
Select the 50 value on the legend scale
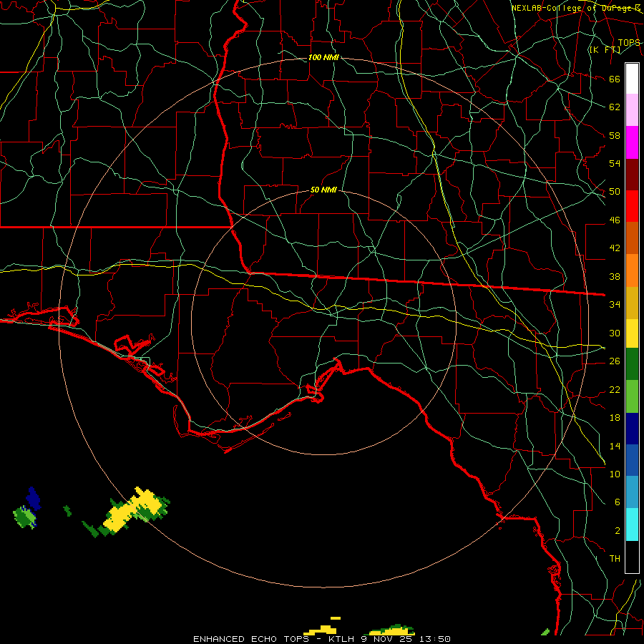pyautogui.click(x=615, y=192)
